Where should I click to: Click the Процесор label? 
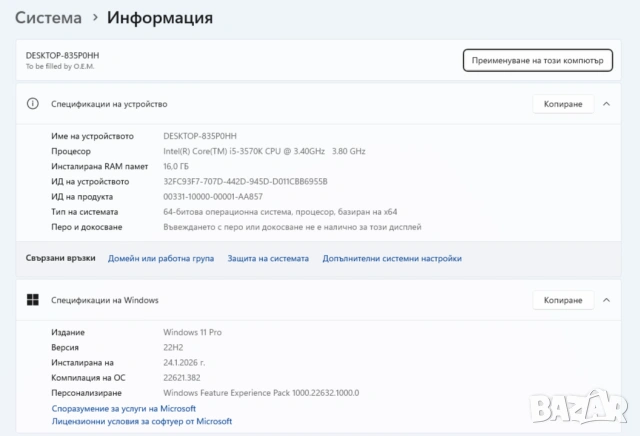coord(71,151)
